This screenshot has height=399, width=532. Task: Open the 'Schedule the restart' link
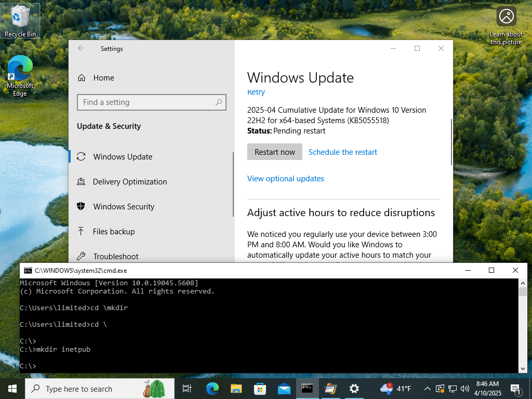[x=343, y=152]
